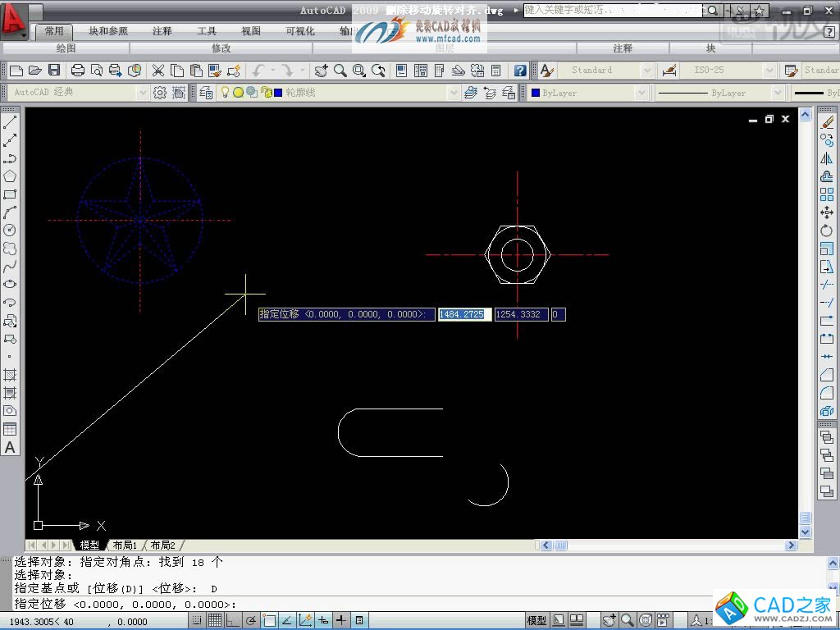Viewport: 840px width, 630px height.
Task: Click the blue layer color swatch
Action: (278, 93)
